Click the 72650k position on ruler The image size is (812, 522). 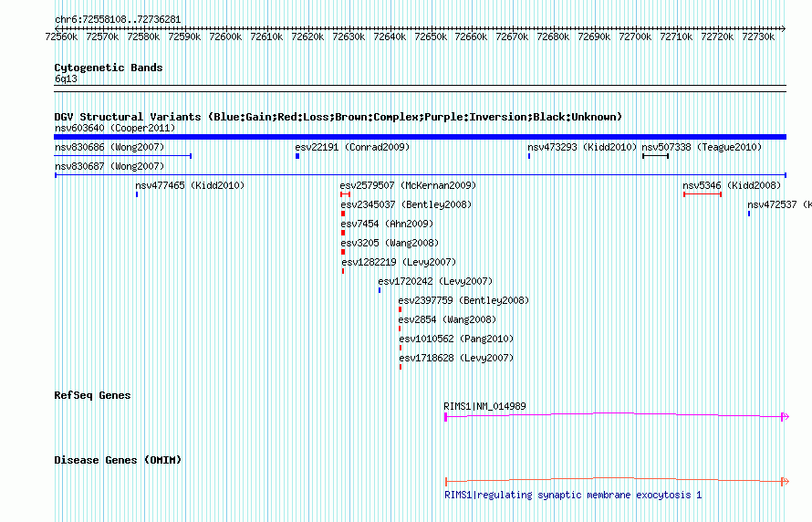click(430, 37)
